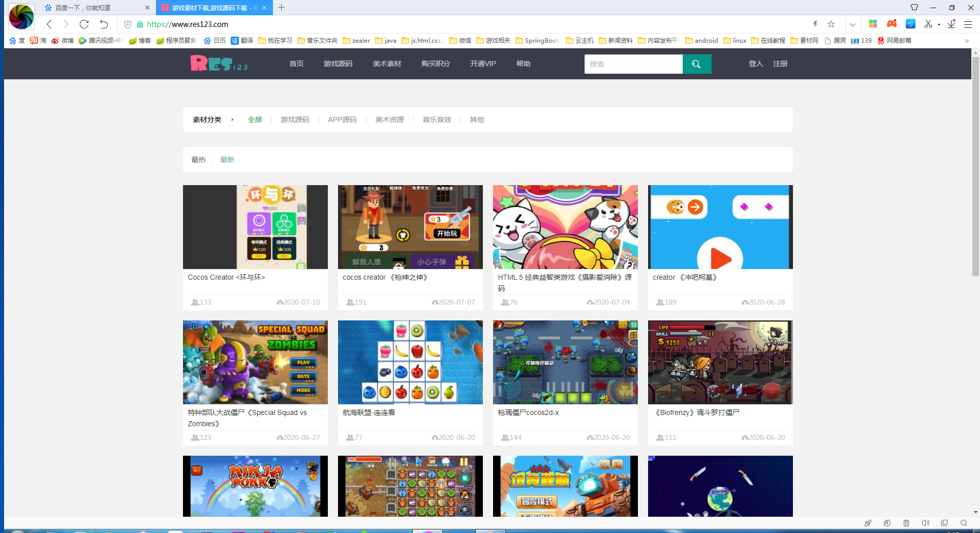Viewport: 980px width, 533px height.
Task: Open the downloads arrow icon
Action: (x=952, y=24)
